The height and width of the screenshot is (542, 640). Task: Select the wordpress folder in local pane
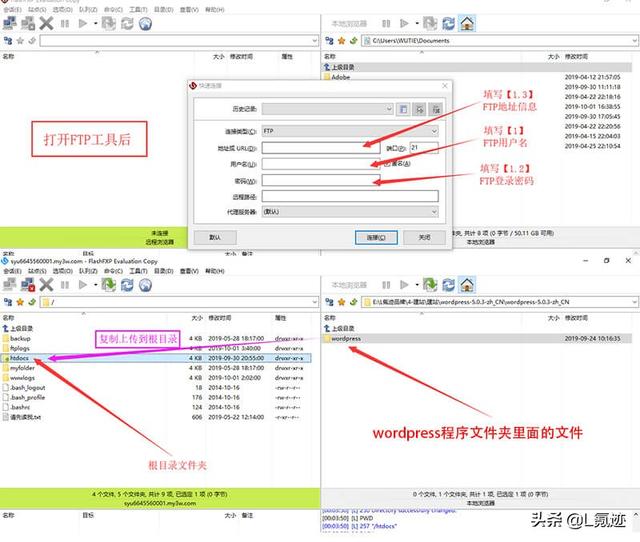(x=477, y=338)
